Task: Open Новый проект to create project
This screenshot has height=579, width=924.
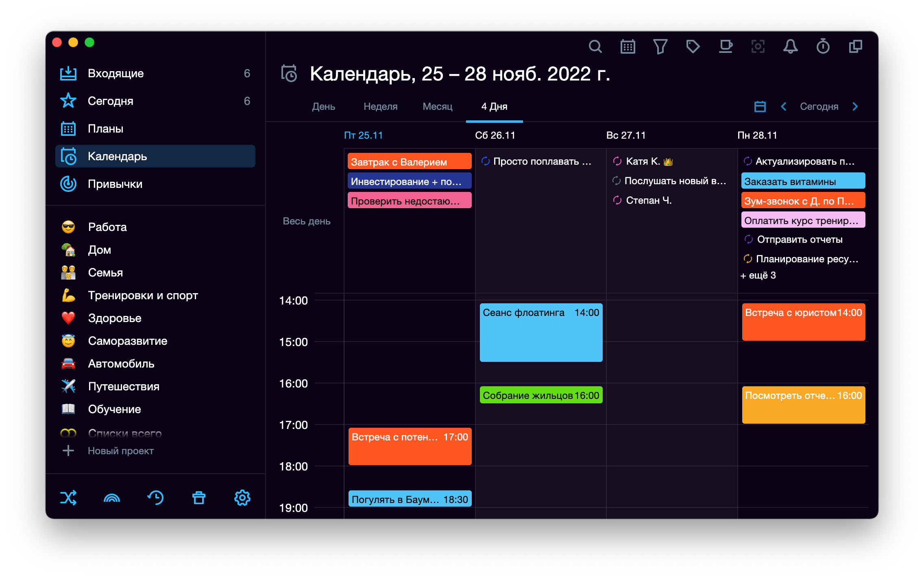Action: point(121,454)
